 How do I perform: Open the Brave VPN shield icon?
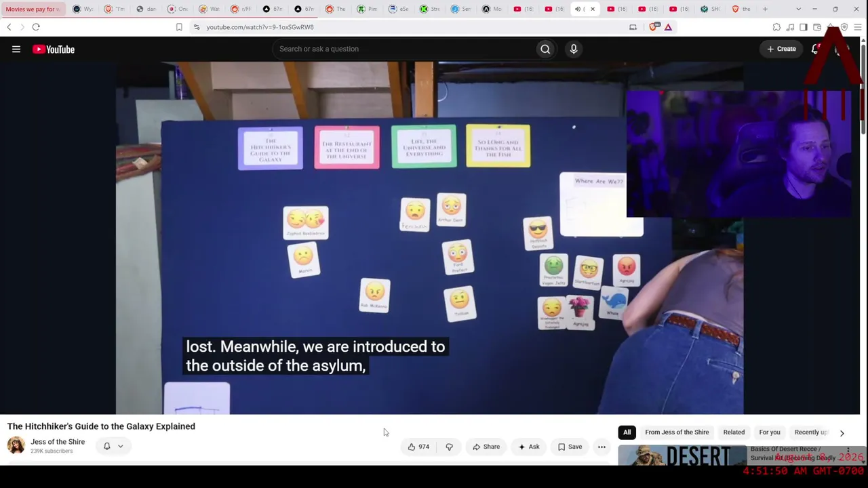[x=844, y=27]
